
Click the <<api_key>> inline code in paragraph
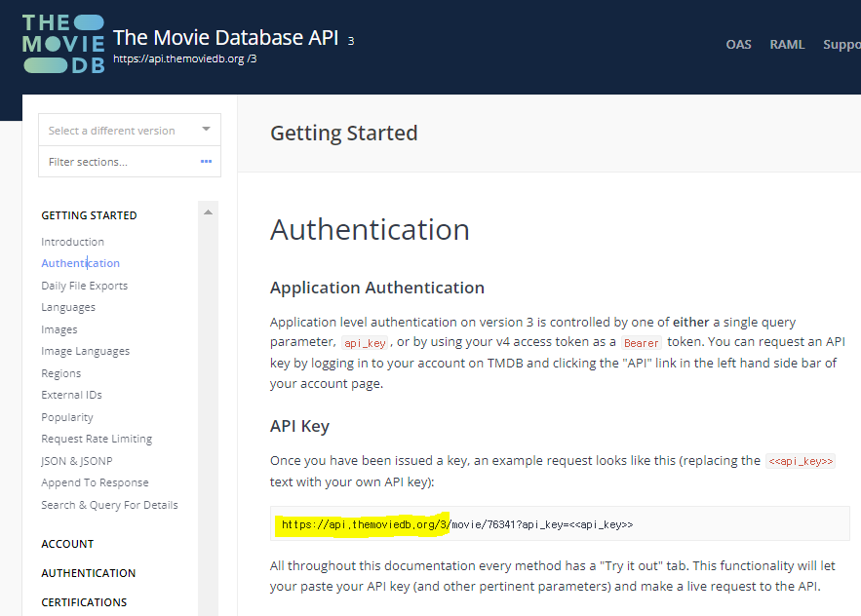point(801,461)
